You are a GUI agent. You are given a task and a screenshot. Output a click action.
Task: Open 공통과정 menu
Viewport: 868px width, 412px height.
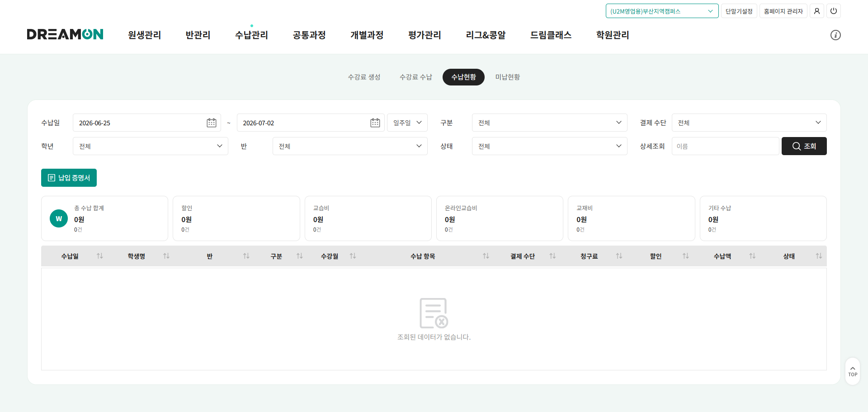[309, 35]
